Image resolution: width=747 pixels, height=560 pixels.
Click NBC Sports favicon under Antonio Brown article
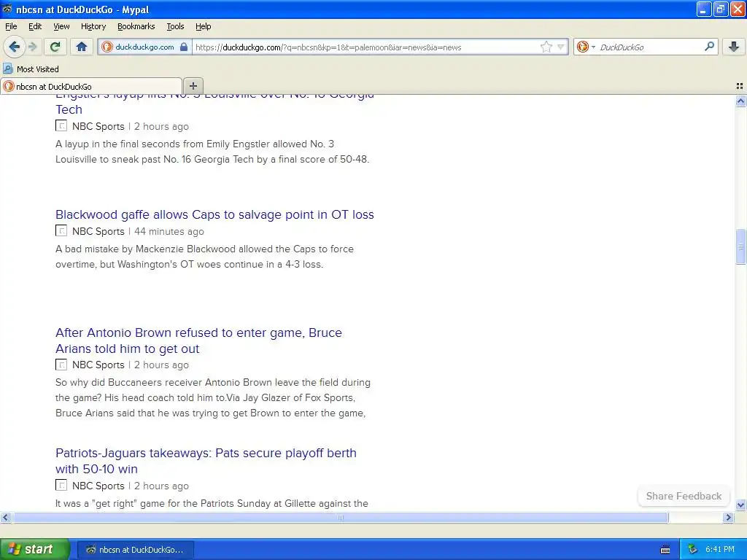click(61, 365)
